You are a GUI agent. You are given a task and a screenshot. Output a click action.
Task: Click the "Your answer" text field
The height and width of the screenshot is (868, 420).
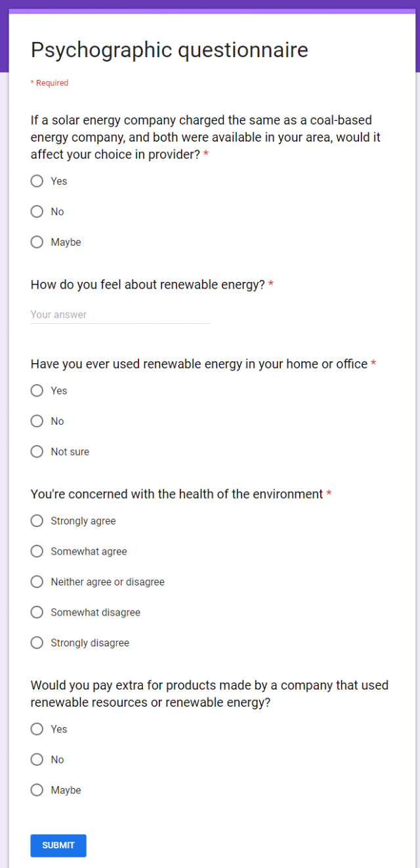click(x=118, y=315)
